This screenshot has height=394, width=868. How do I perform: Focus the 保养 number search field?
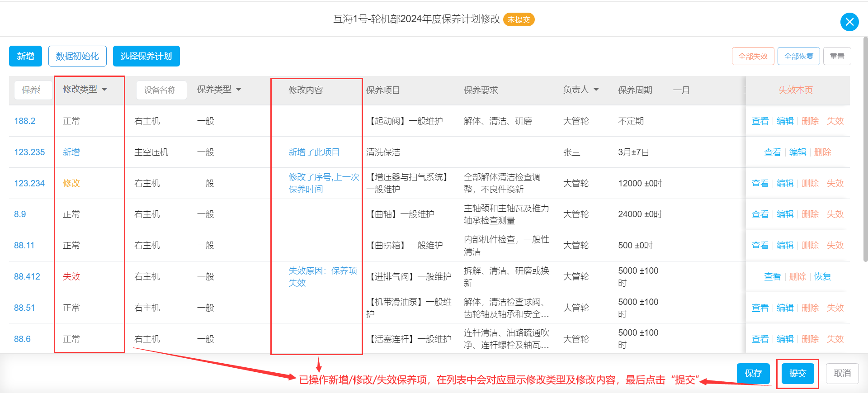(33, 90)
